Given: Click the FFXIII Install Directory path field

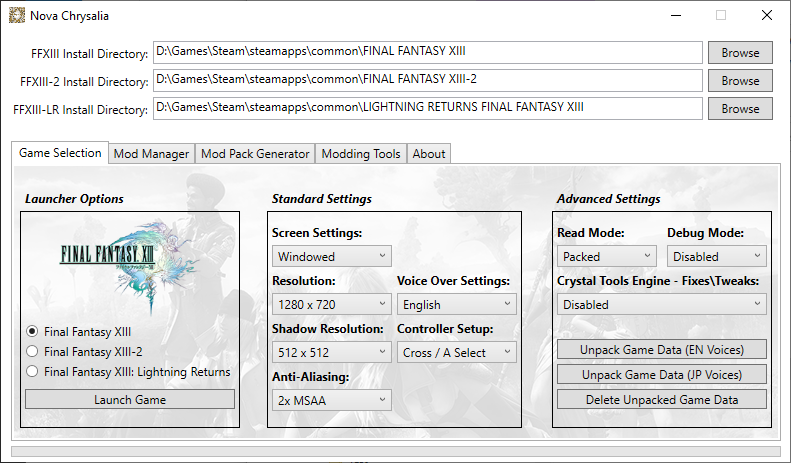Looking at the screenshot, I should pos(428,52).
